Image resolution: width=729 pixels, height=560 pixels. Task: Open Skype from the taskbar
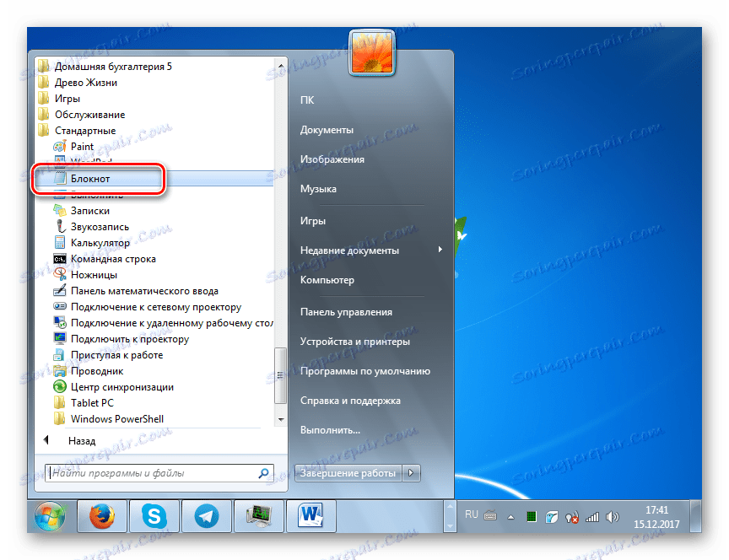[154, 516]
